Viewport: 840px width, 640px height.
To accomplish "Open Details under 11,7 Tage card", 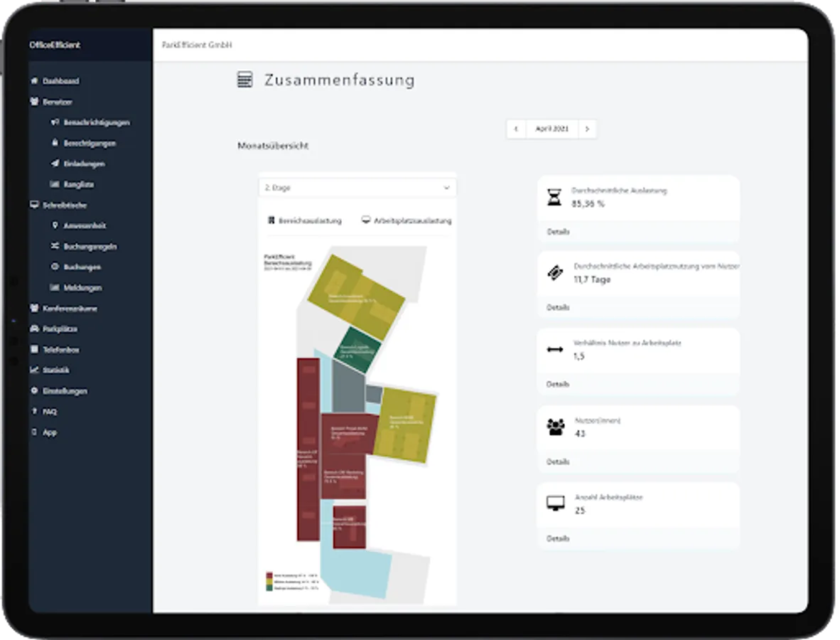I will (x=558, y=307).
